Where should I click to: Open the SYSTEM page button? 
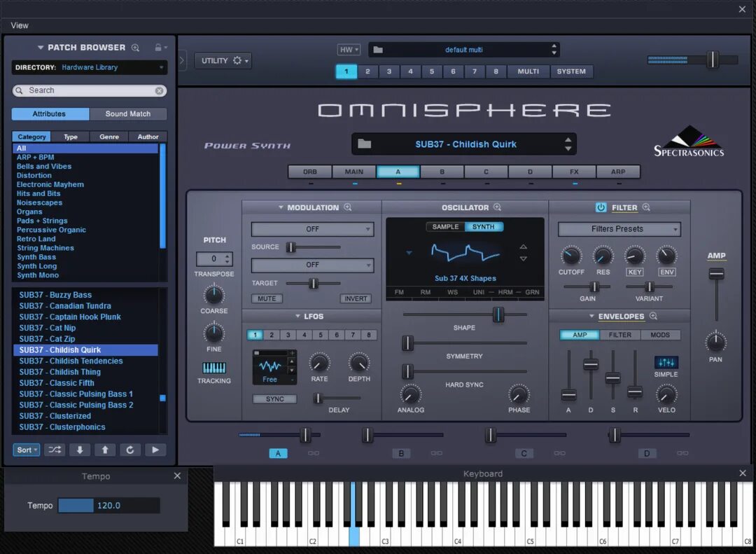[571, 71]
